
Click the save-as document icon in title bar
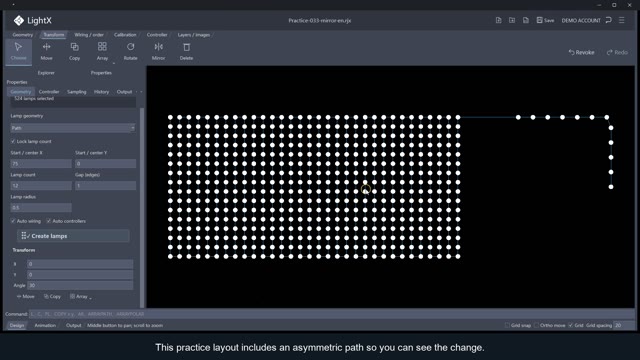point(526,20)
